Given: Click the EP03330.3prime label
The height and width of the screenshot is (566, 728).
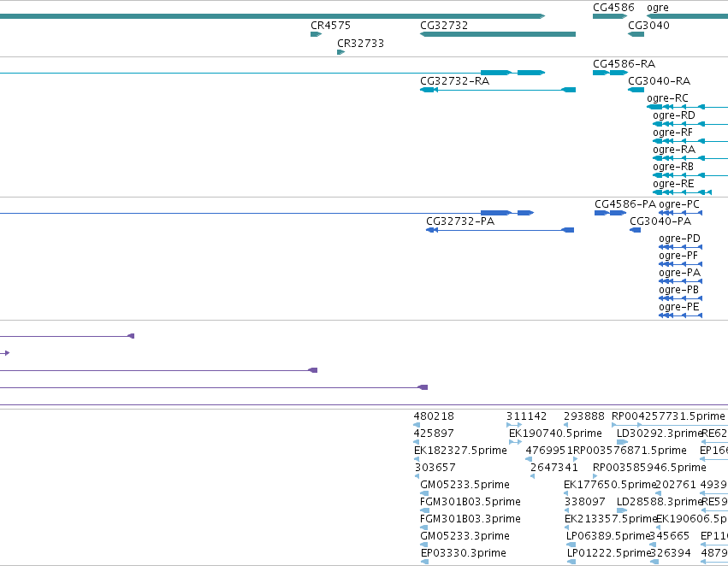Looking at the screenshot, I should [x=463, y=553].
